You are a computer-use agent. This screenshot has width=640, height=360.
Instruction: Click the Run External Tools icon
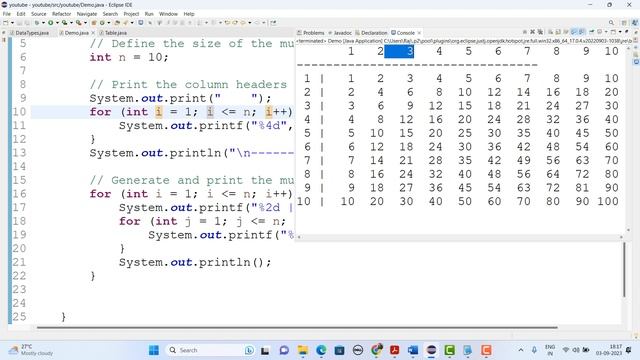(x=78, y=22)
